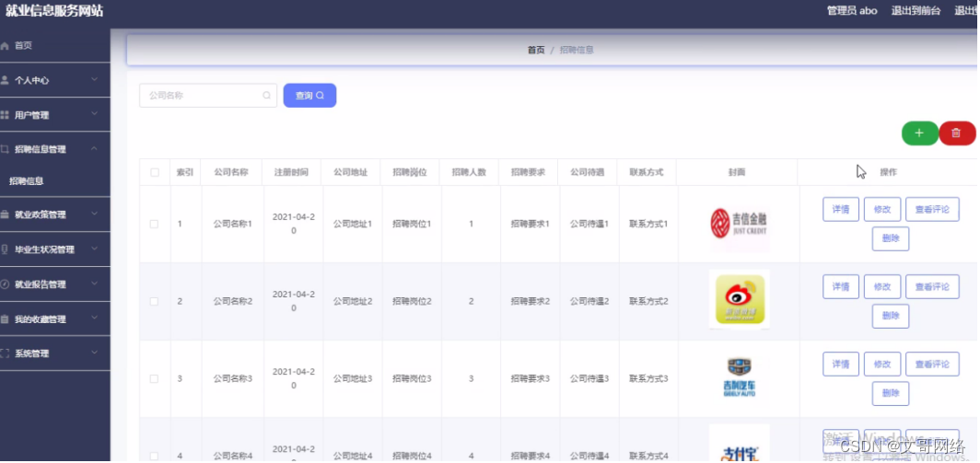Click the green plus add button
The image size is (980, 463).
click(919, 133)
